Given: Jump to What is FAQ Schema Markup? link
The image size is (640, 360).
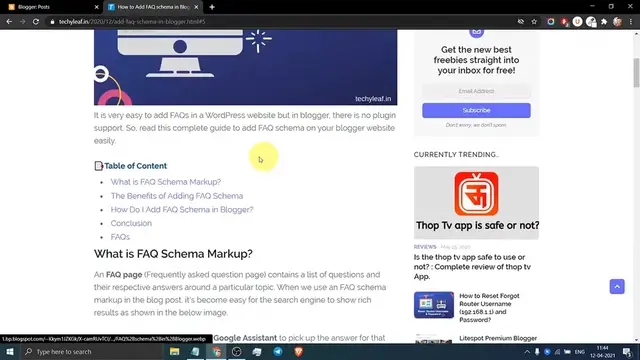Looking at the screenshot, I should pos(166,182).
